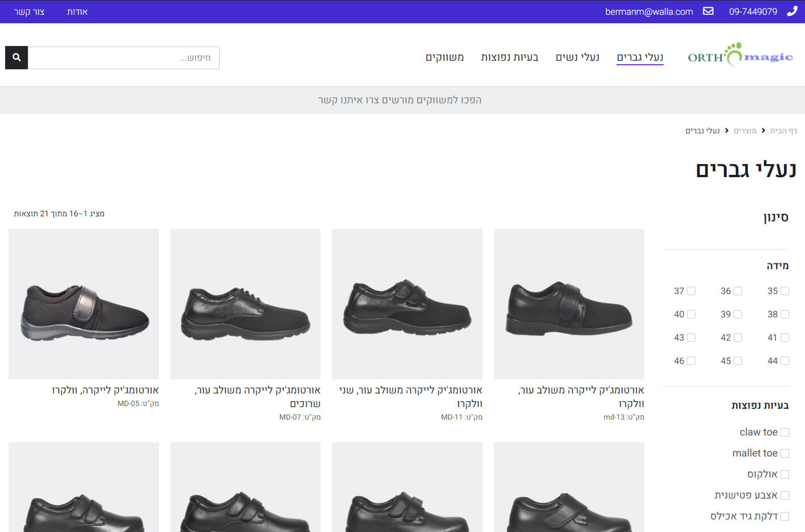Image resolution: width=805 pixels, height=532 pixels.
Task: Check size 39 filter
Action: tap(737, 314)
